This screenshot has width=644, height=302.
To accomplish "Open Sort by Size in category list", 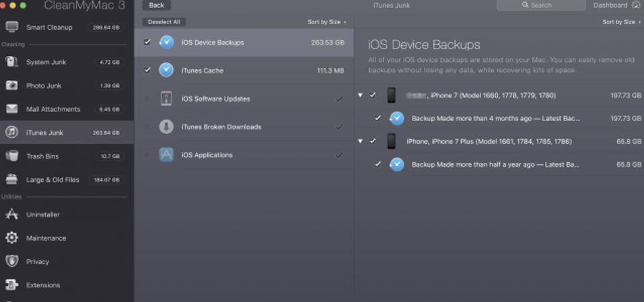I will point(327,22).
